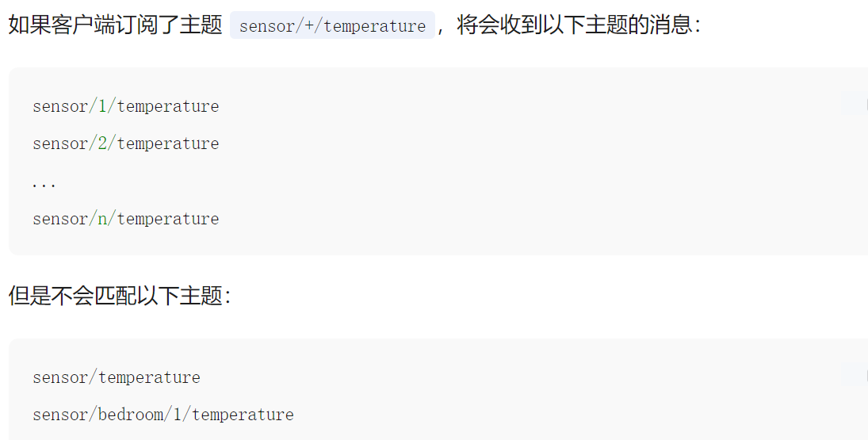Click the line sensor/bedroom/1/temperature
Screen dimensions: 868x440
[163, 415]
